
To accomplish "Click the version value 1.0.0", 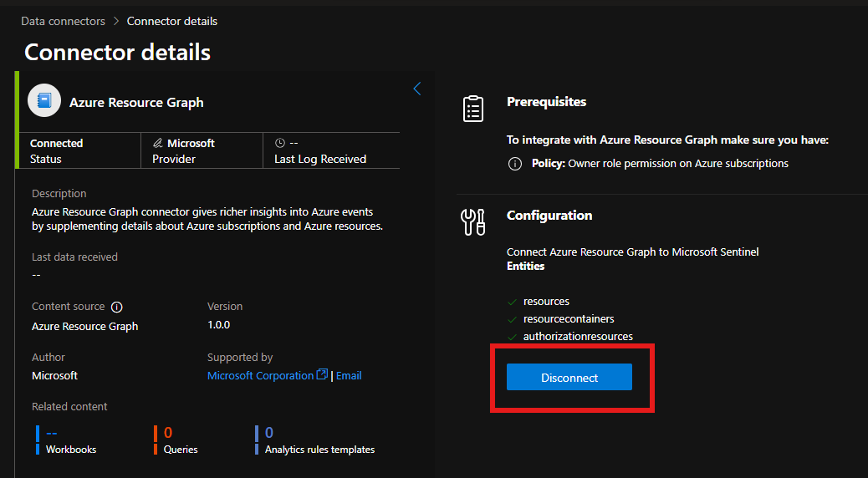I will pos(218,325).
